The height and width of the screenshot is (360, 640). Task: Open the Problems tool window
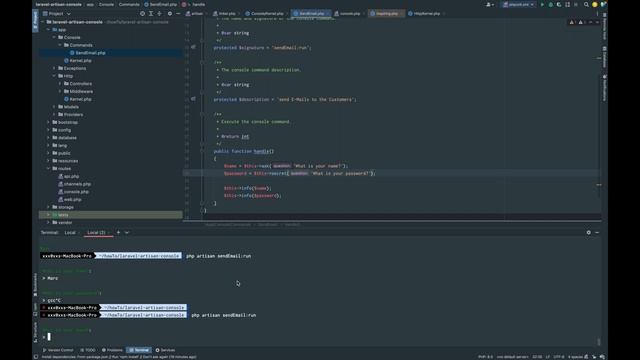click(112, 350)
